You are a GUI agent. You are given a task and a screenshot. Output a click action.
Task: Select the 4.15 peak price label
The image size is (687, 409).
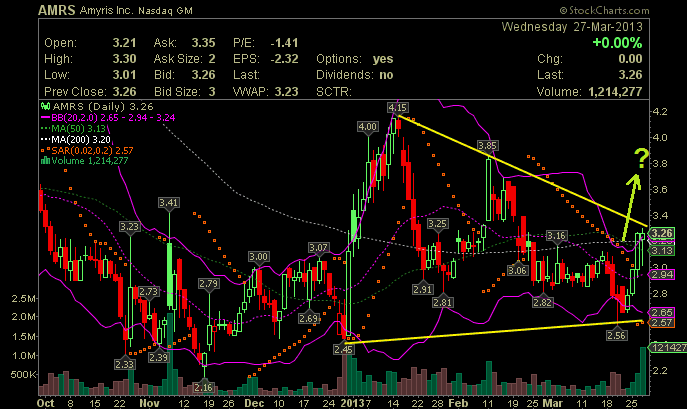(x=397, y=106)
